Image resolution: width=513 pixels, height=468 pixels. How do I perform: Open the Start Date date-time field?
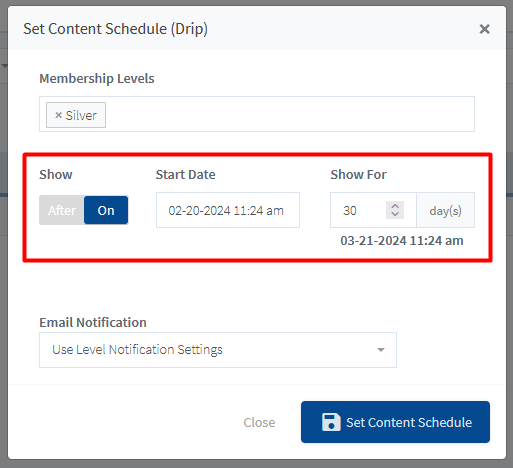click(228, 210)
